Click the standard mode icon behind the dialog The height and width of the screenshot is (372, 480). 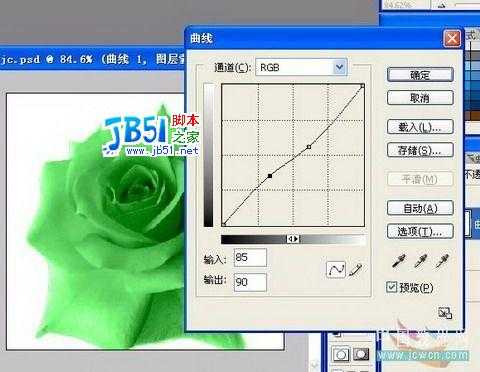coord(341,354)
